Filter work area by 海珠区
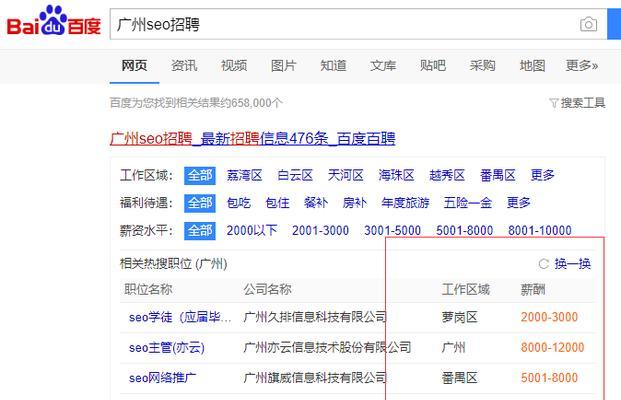 click(396, 175)
